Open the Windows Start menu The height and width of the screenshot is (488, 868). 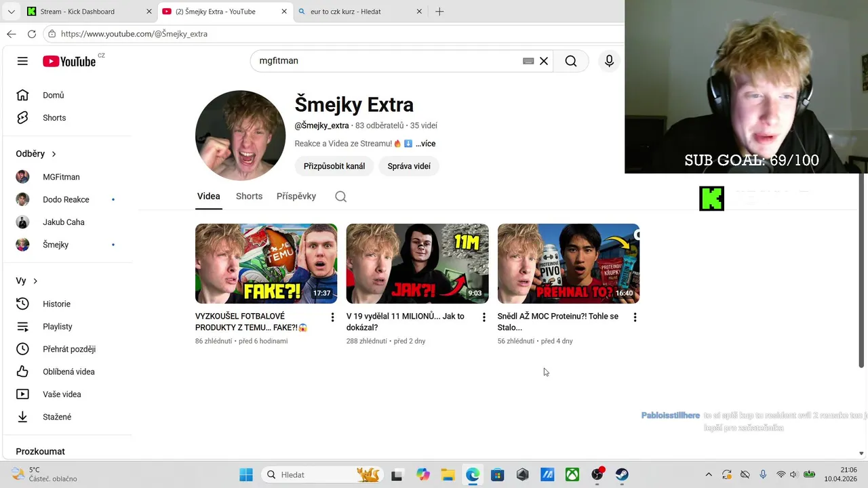click(x=246, y=474)
